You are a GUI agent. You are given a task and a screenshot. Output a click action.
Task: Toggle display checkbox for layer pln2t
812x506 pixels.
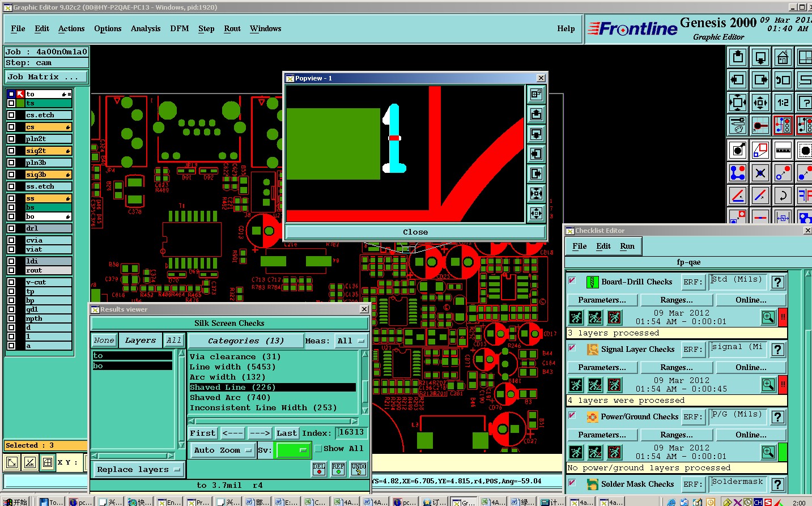pyautogui.click(x=11, y=139)
